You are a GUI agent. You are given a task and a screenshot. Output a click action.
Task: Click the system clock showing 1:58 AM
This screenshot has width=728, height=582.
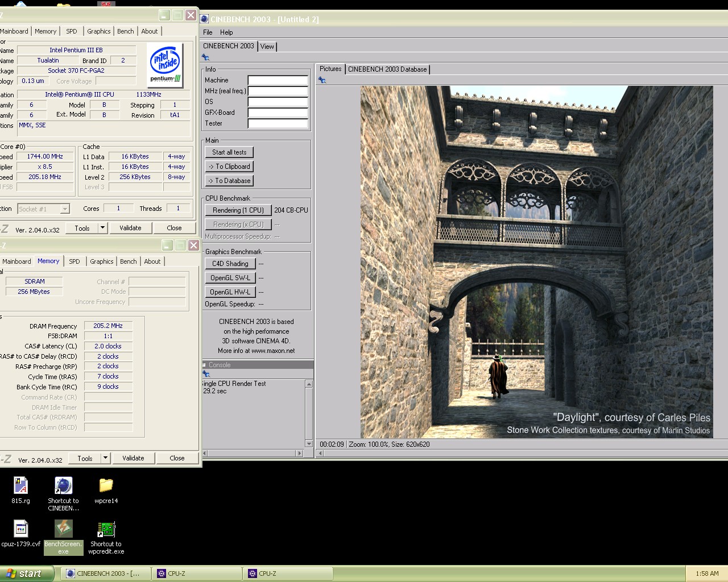(707, 573)
